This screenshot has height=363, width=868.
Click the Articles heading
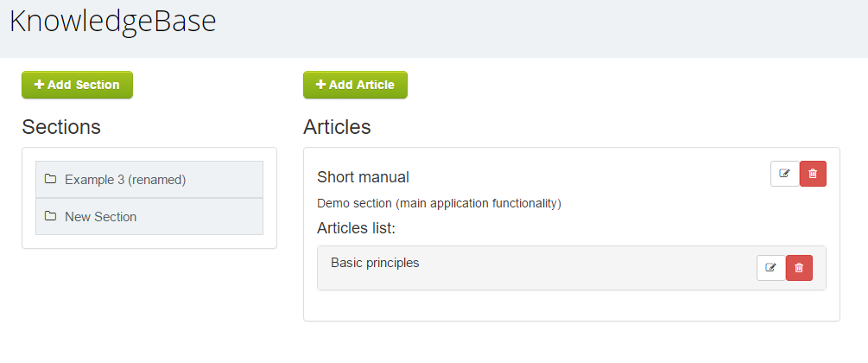[337, 127]
